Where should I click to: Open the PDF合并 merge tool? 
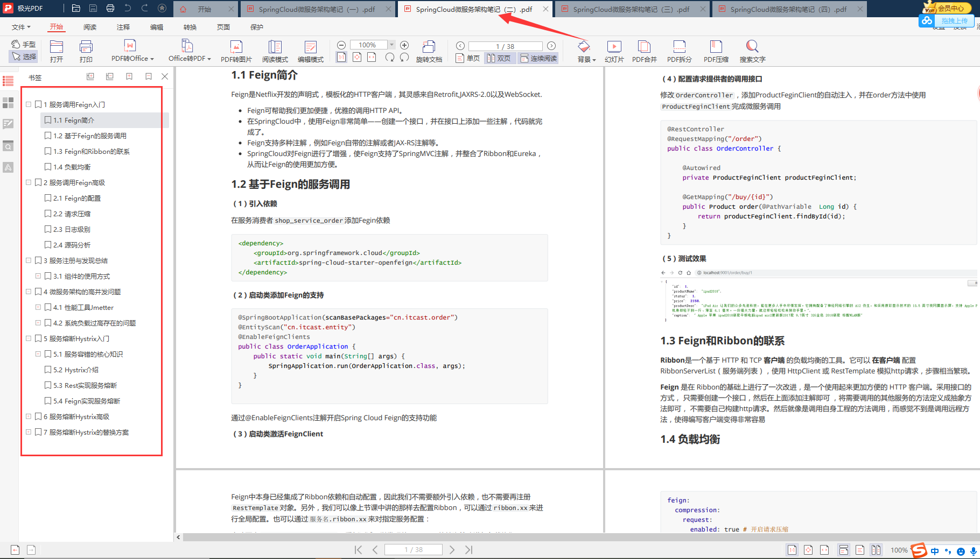click(645, 51)
